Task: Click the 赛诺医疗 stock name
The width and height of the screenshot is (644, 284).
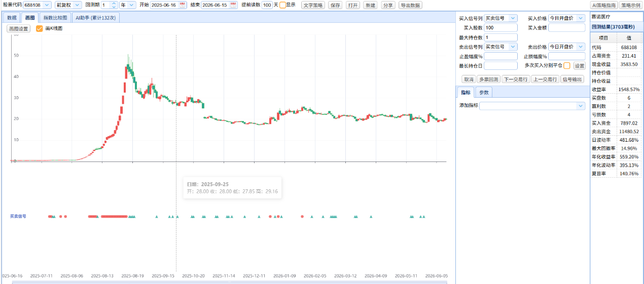Action: pyautogui.click(x=601, y=17)
